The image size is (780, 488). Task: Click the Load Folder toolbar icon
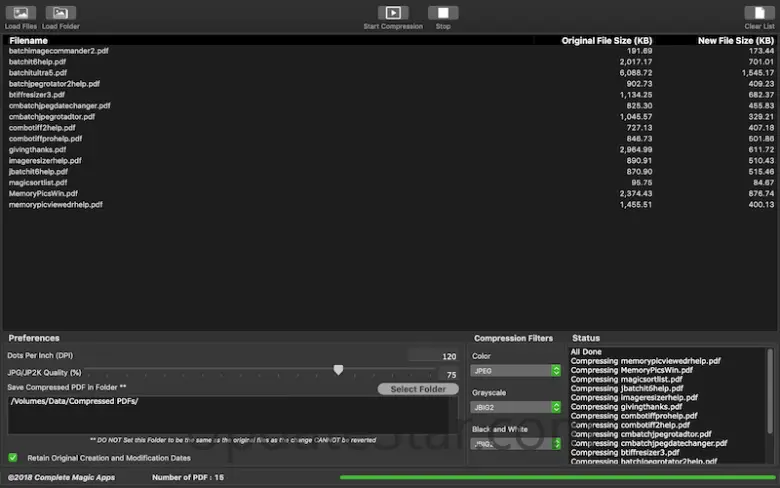[61, 13]
